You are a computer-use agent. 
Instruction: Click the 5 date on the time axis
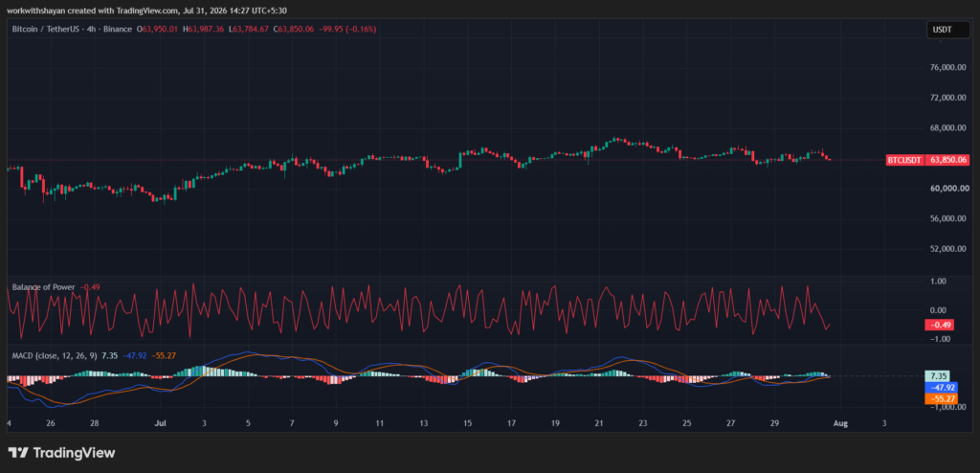point(248,423)
